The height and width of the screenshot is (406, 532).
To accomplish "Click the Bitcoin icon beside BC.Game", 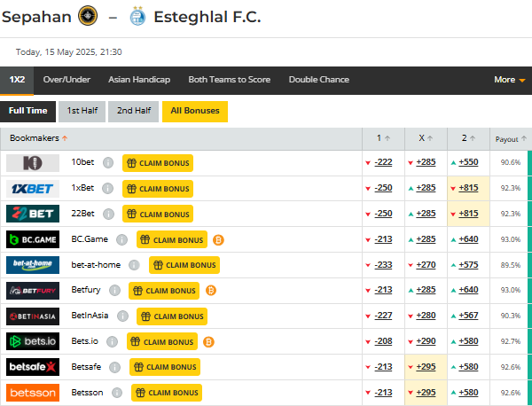I will click(218, 240).
